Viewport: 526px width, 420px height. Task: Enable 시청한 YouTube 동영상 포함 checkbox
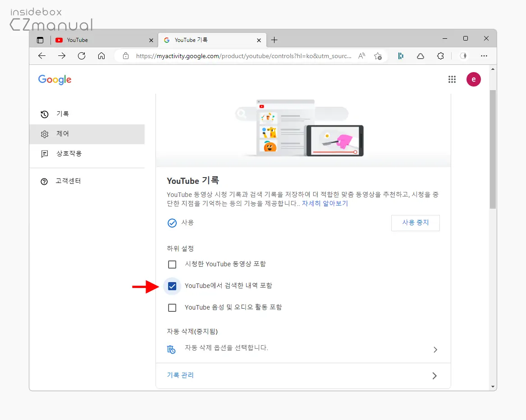[172, 265]
